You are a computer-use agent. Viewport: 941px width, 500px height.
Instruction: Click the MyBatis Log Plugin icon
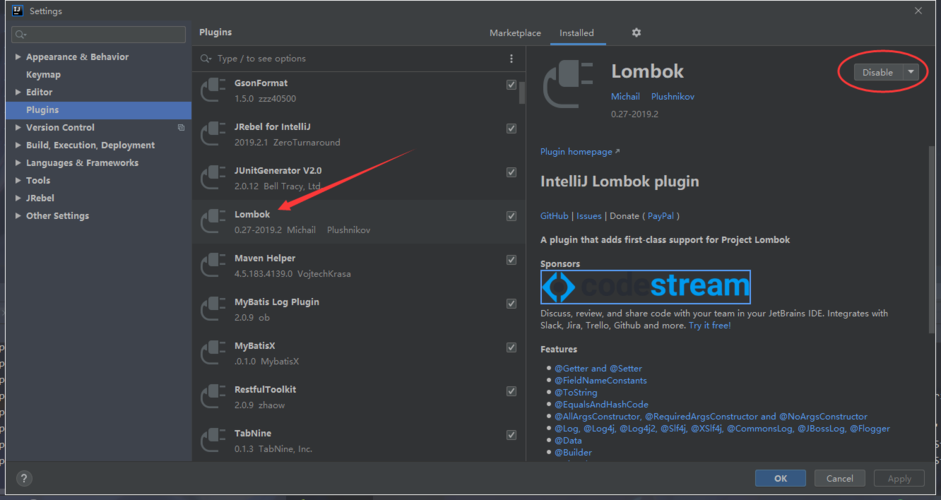click(x=213, y=309)
